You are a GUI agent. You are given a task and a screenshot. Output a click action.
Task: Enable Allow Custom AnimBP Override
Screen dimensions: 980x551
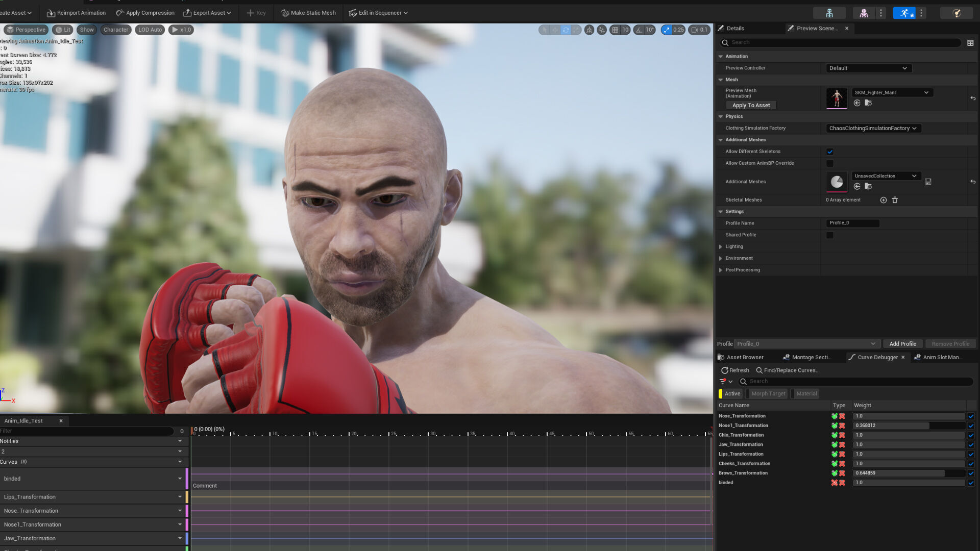830,163
